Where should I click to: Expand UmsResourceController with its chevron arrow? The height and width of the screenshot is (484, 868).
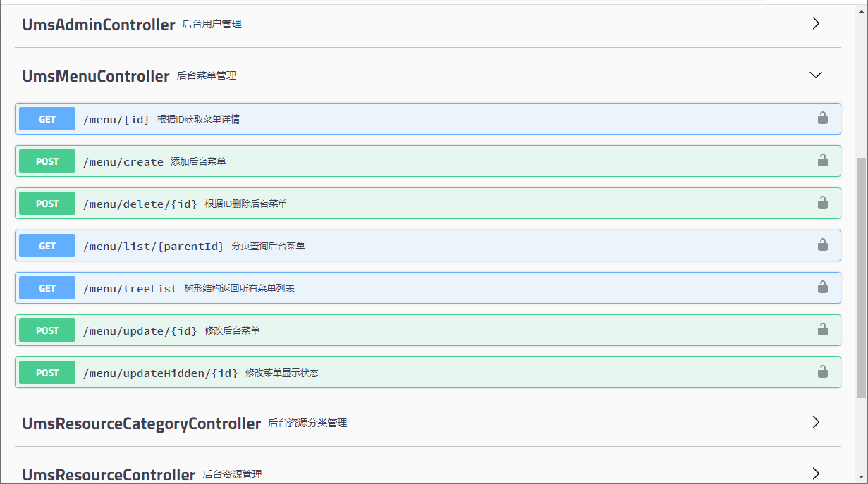(x=816, y=473)
